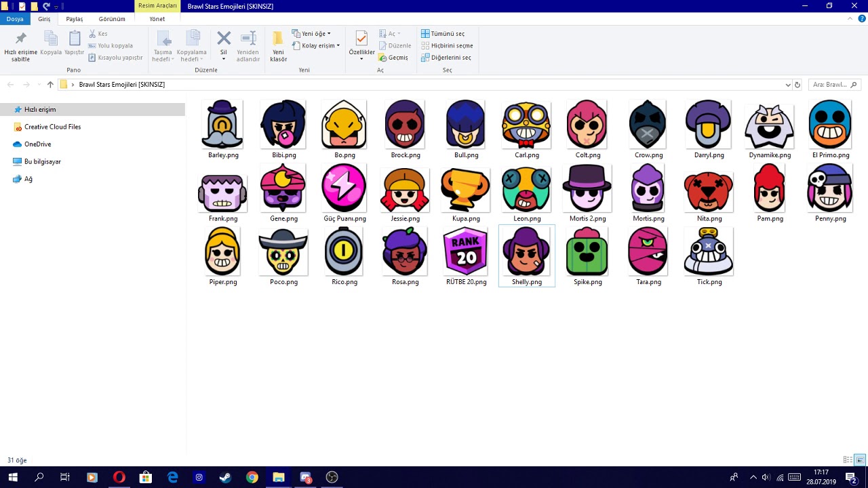The image size is (868, 488).
Task: Switch to the Paylaş ribbon tab
Action: click(75, 19)
